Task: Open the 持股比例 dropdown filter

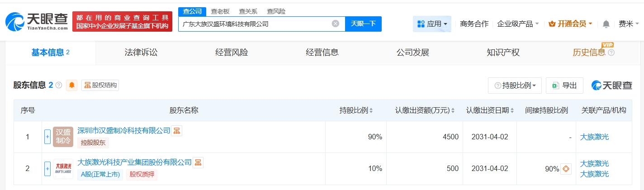Action: point(515,85)
